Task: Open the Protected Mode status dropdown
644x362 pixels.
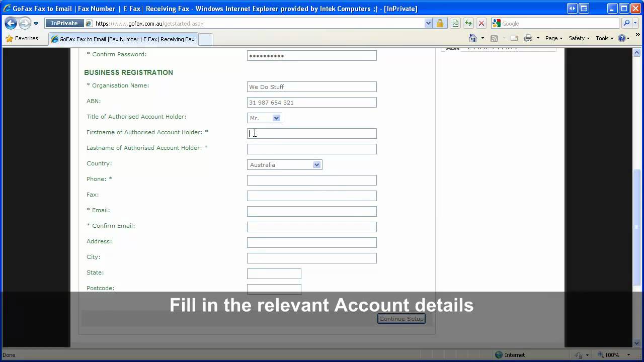Action: pos(583,355)
